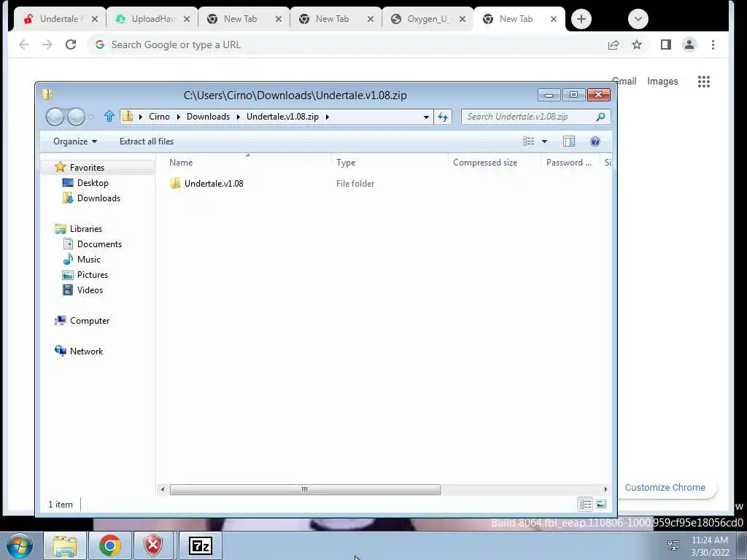Expand the chevron after Undertale.v1.08.zip breadcrumb
Screen dimensions: 747x560
pyautogui.click(x=328, y=117)
